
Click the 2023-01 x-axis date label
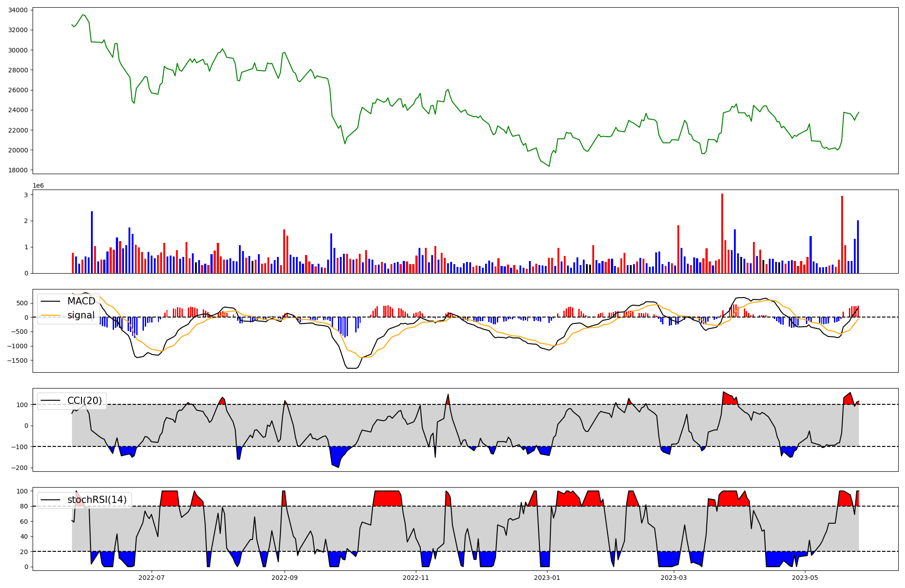548,578
